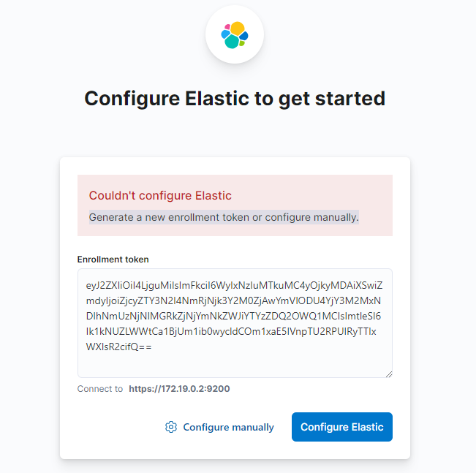Screen dimensions: 476x473
Task: Click the small green blob in logo
Action: tap(242, 43)
